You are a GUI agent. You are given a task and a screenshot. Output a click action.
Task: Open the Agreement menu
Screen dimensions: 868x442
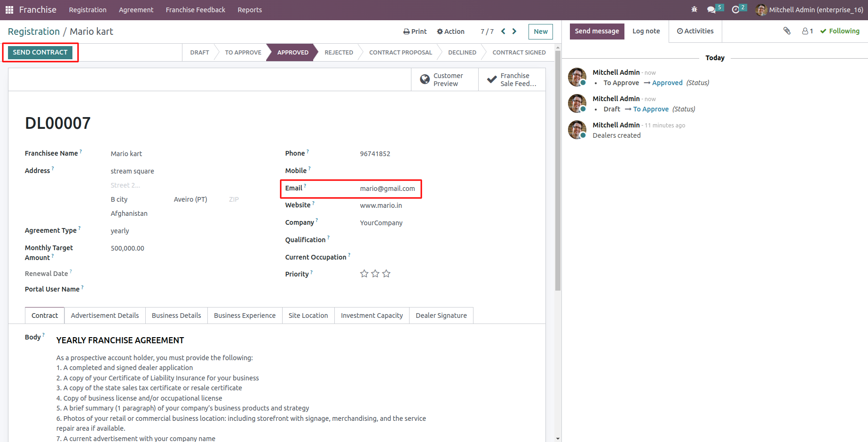136,10
